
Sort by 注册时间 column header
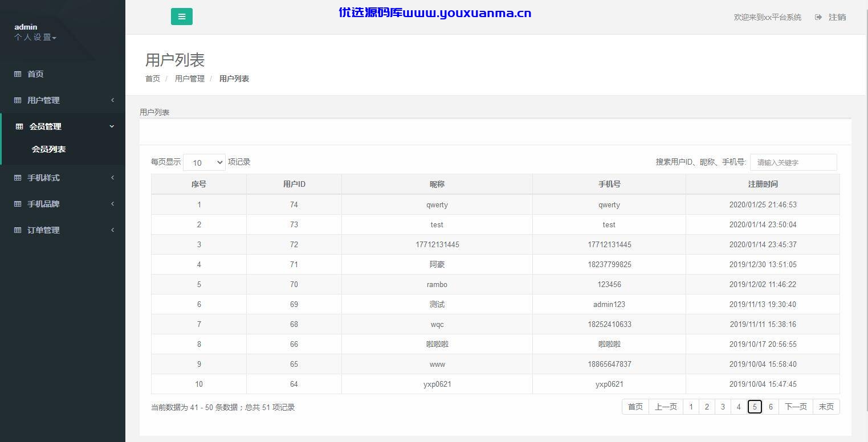(763, 184)
